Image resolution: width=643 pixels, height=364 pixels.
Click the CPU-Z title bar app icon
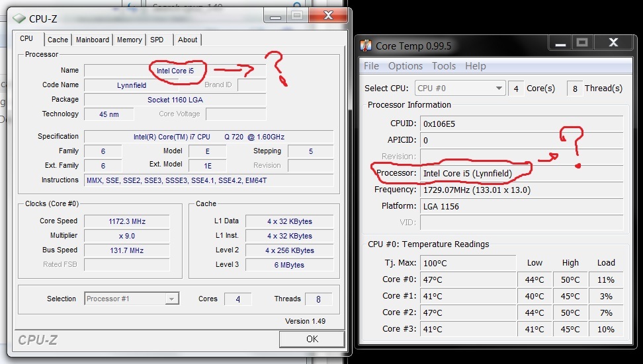click(19, 18)
